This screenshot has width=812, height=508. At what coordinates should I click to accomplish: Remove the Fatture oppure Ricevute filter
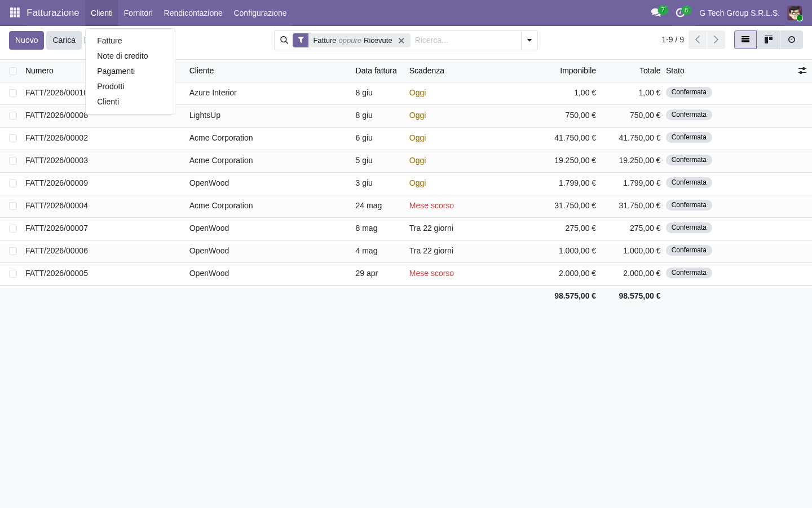click(401, 41)
